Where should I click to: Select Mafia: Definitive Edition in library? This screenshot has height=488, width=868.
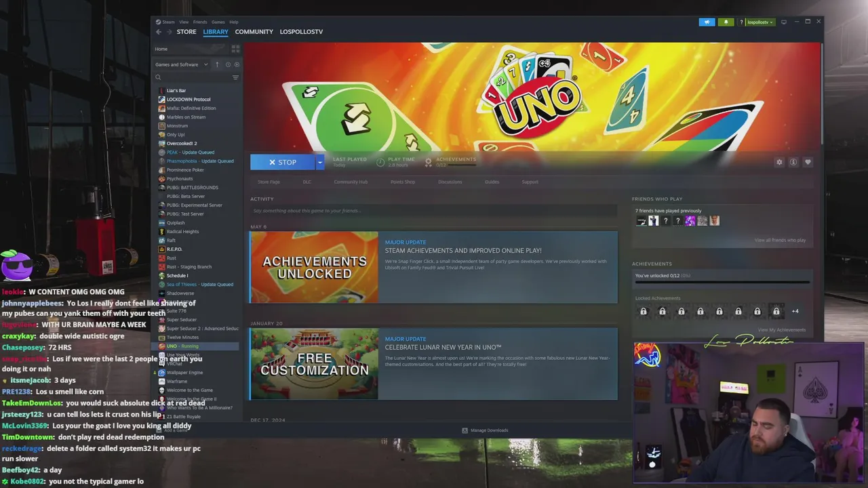click(x=191, y=108)
